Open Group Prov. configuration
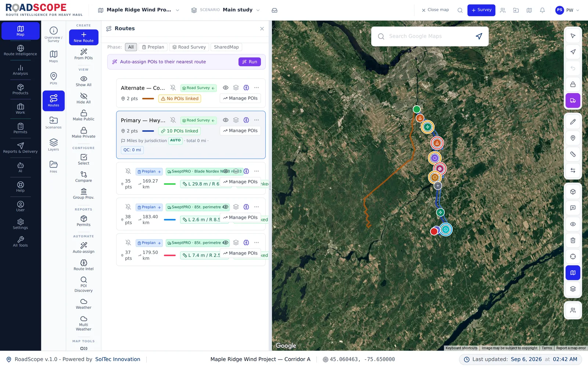Image resolution: width=588 pixels, height=368 pixels. 83,194
